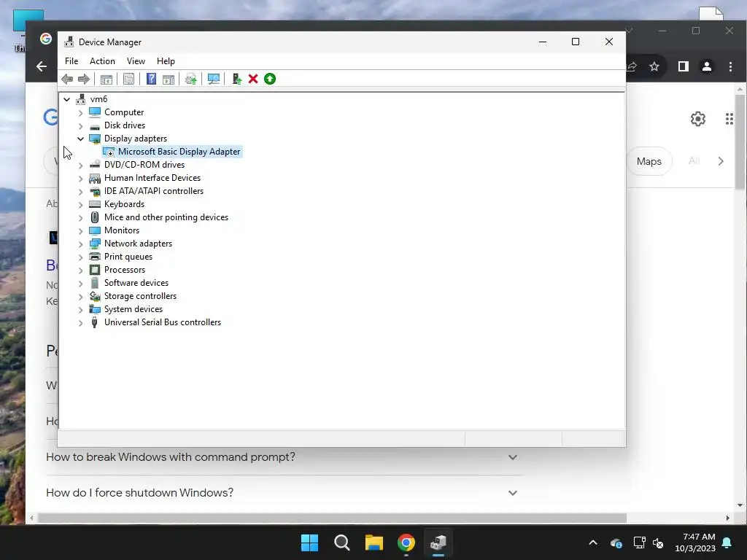Open taskbar Search
This screenshot has width=747, height=560.
341,542
